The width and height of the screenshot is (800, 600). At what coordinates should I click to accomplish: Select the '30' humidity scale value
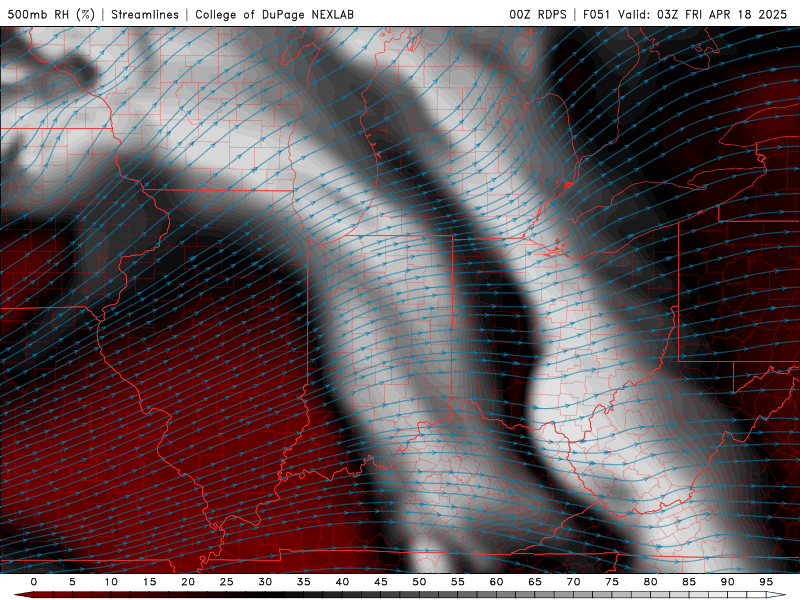coord(265,582)
